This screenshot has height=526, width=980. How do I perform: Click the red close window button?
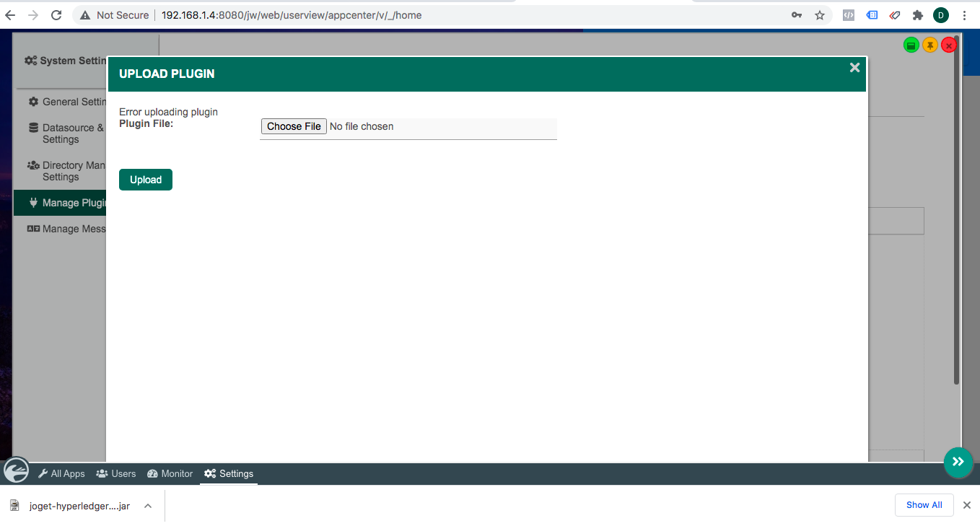[x=949, y=45]
